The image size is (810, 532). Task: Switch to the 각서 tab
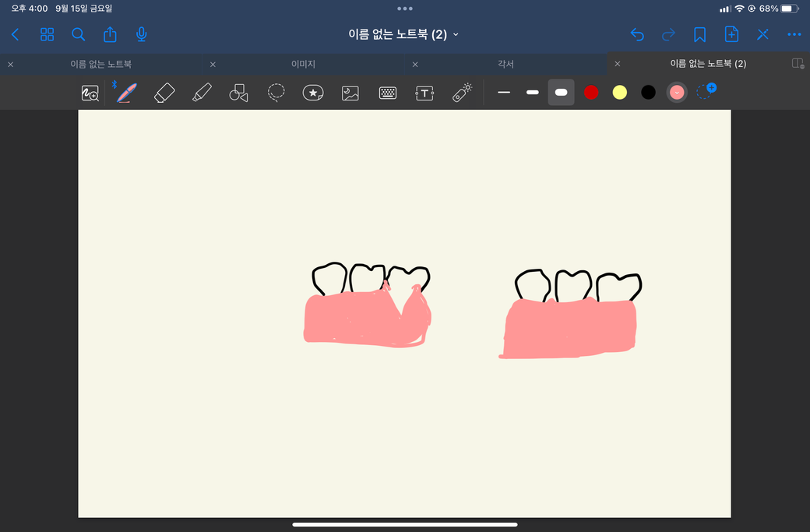click(505, 64)
